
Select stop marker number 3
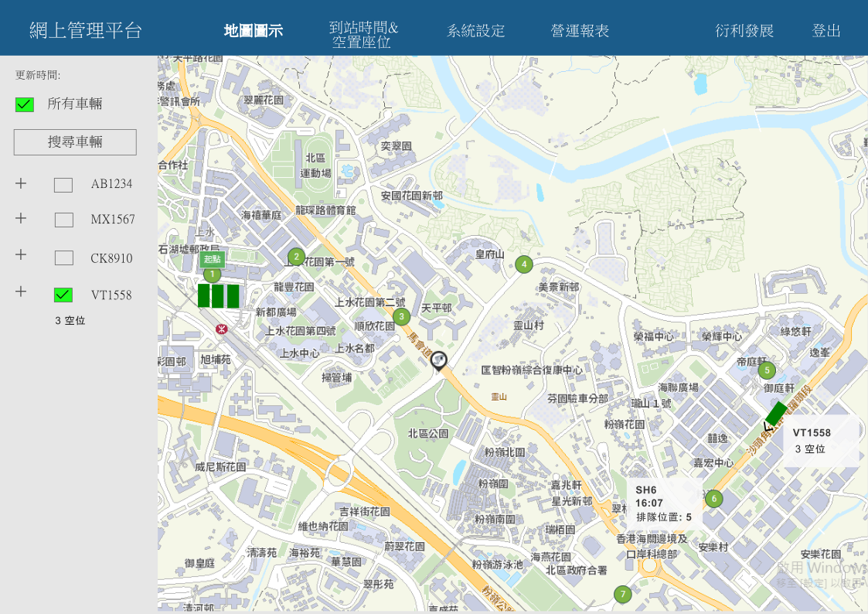click(400, 316)
